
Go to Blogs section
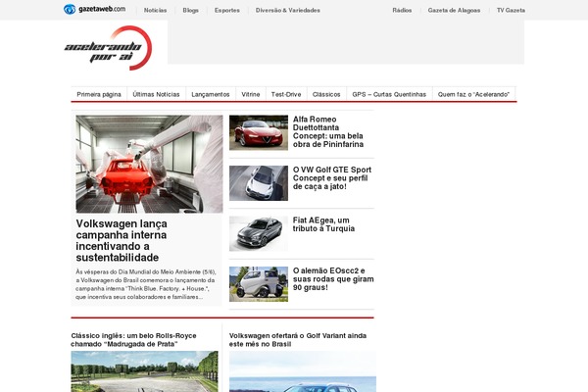(x=190, y=10)
